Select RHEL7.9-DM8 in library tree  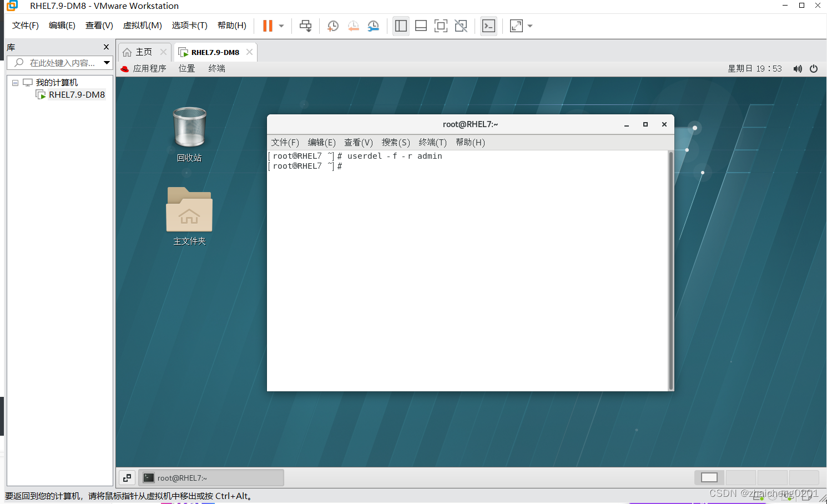[x=77, y=95]
